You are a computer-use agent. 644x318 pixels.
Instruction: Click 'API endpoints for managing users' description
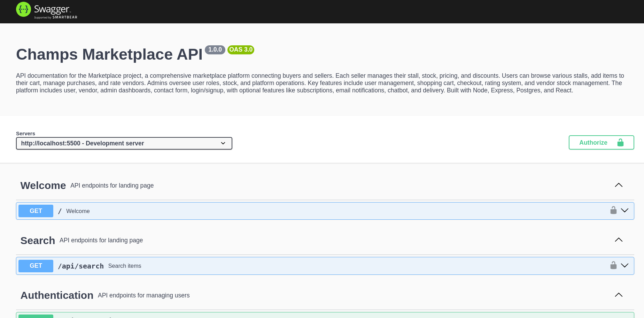pyautogui.click(x=144, y=295)
